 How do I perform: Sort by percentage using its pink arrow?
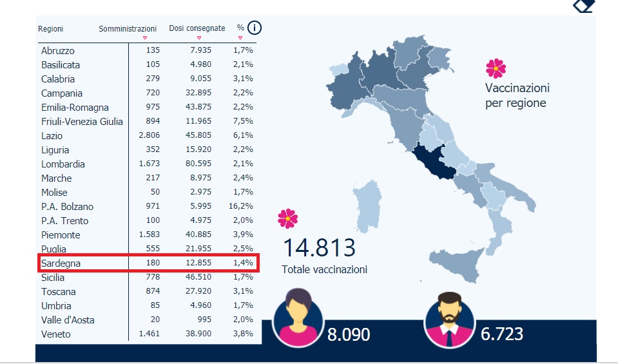coord(240,38)
